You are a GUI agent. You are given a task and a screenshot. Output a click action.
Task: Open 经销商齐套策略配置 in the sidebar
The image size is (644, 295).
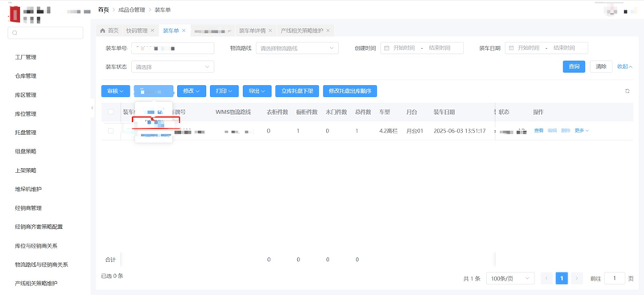[x=39, y=227]
